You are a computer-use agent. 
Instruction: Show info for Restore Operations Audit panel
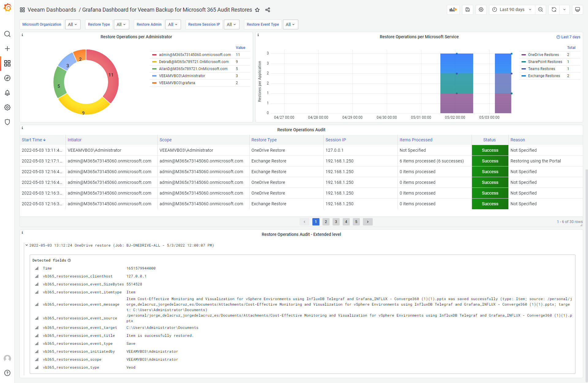click(x=22, y=128)
